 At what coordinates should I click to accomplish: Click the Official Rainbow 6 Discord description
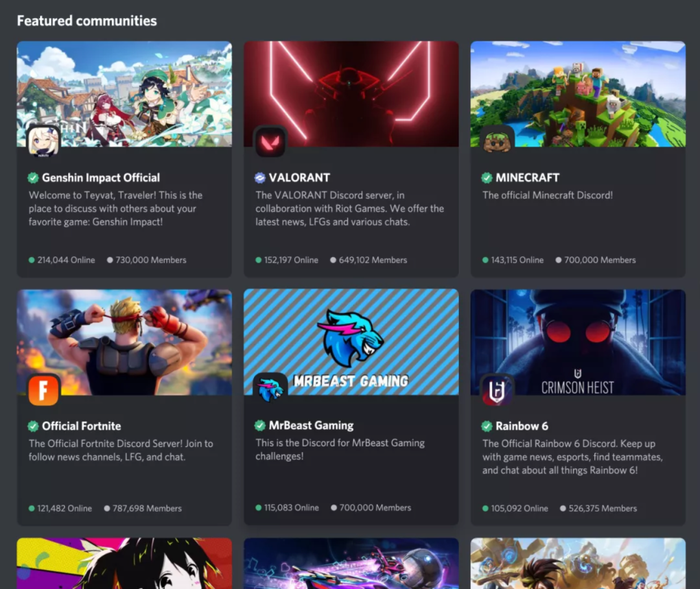572,457
